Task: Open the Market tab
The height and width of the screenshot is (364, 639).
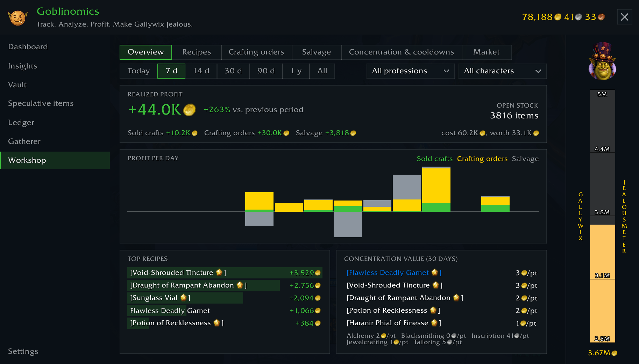Action: click(487, 52)
